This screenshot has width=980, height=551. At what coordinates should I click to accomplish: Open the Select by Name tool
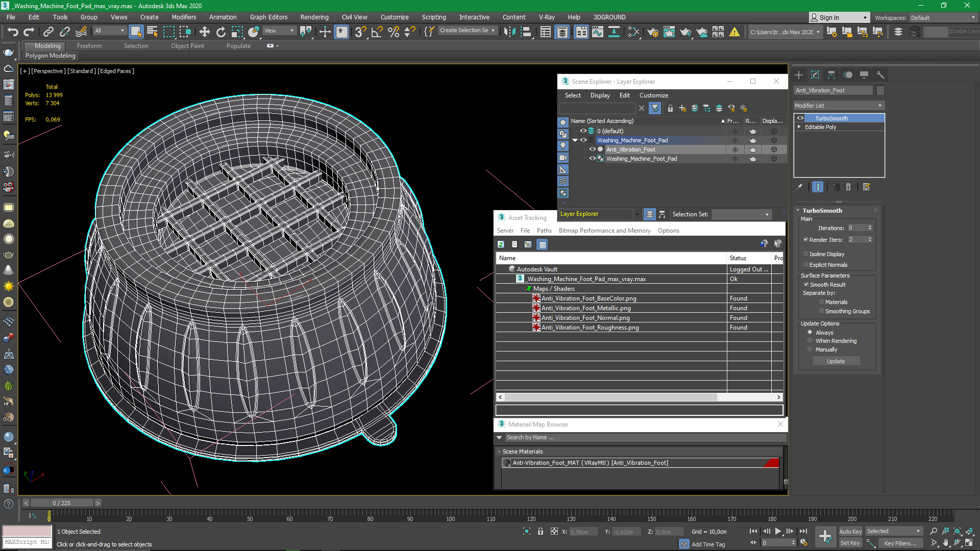point(152,32)
